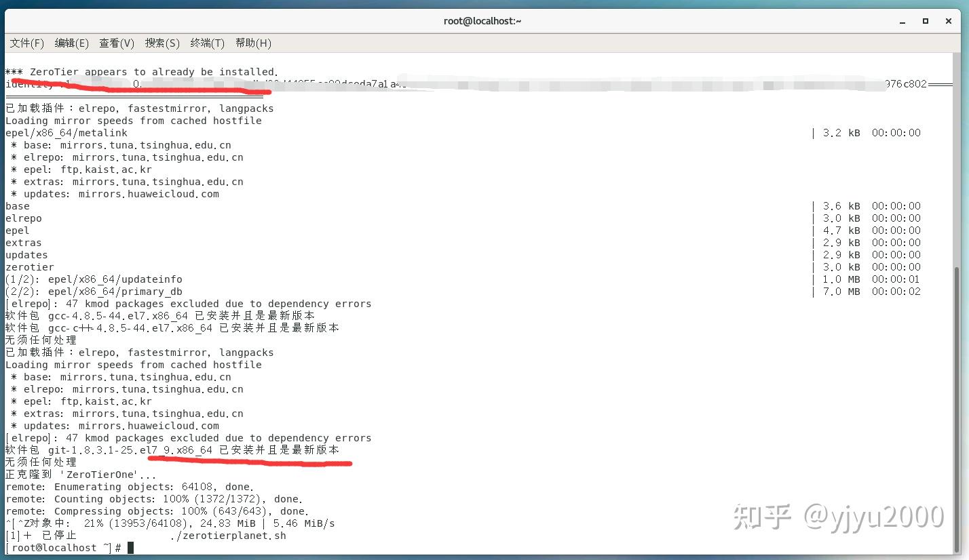The width and height of the screenshot is (969, 560).
Task: Click the text 'epel/x86_64/metalink'
Action: tap(66, 133)
